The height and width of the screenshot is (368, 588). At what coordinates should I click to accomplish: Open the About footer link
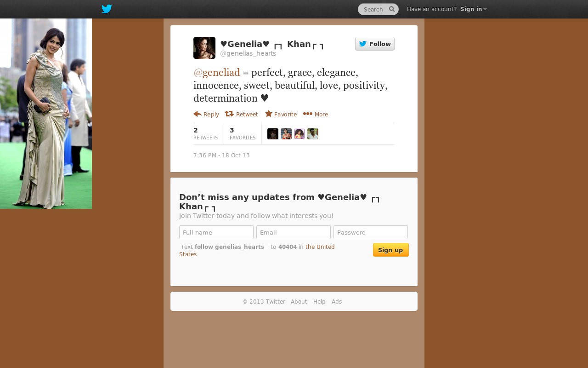tap(299, 302)
